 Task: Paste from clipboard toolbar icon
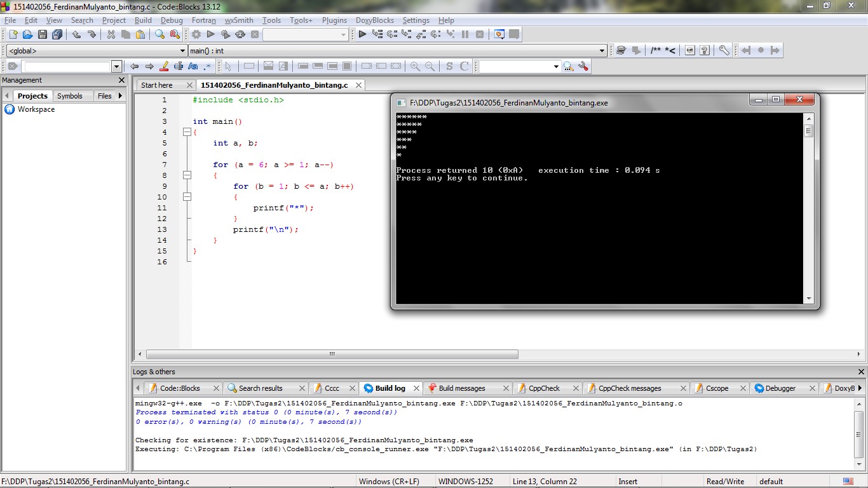click(140, 34)
